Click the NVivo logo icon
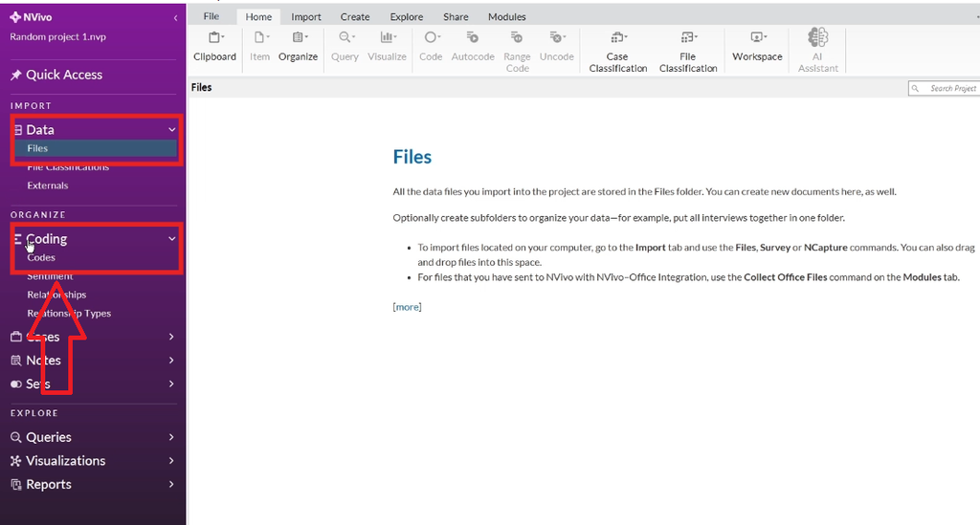The height and width of the screenshot is (525, 980). (x=15, y=17)
